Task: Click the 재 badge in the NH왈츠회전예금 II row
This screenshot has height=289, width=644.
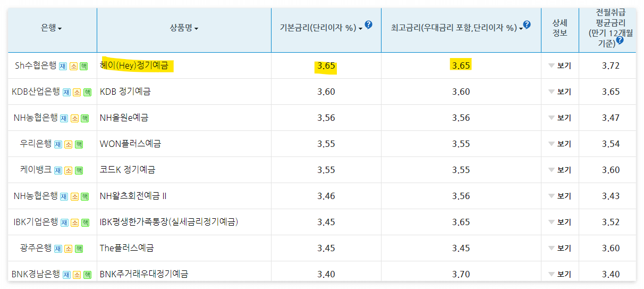Action: tap(64, 197)
